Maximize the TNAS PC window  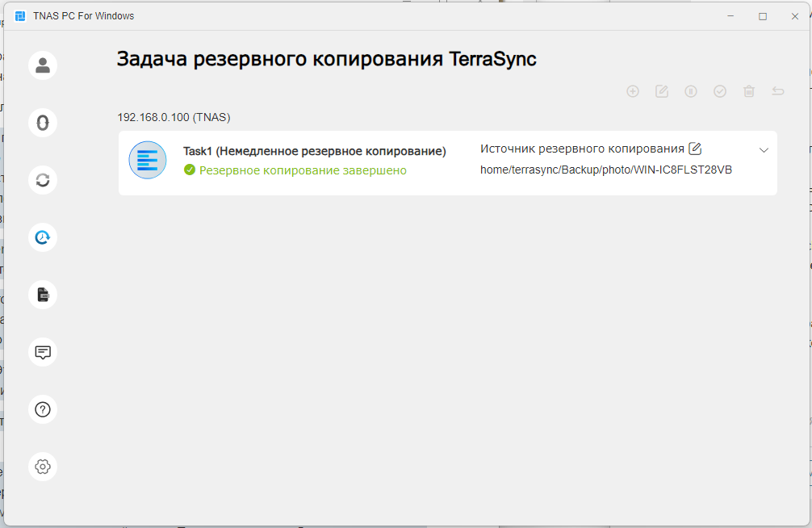point(763,16)
